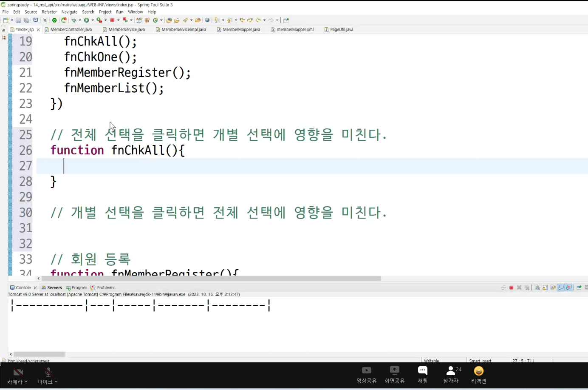Image resolution: width=588 pixels, height=390 pixels.
Task: Close the index.jsp editor tab
Action: [x=38, y=30]
